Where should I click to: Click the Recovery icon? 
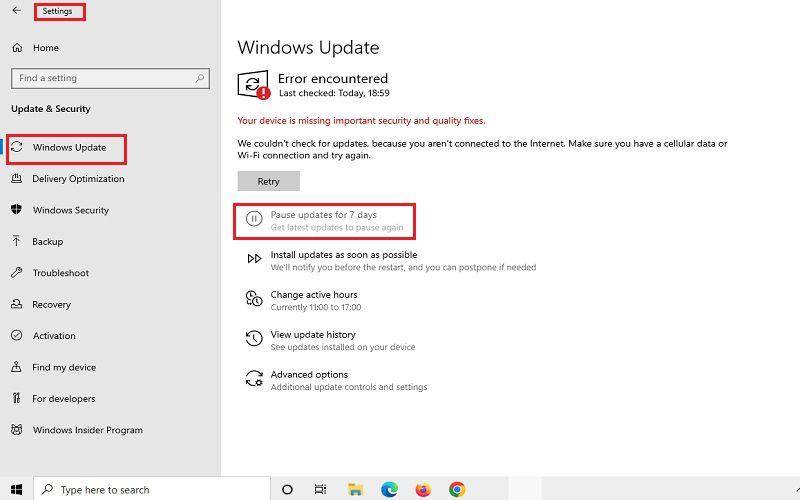(17, 304)
